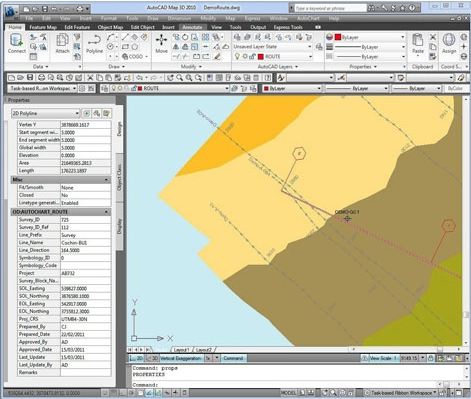Open the Unsaved Layer State dropdown
This screenshot has width=471, height=399.
273,47
